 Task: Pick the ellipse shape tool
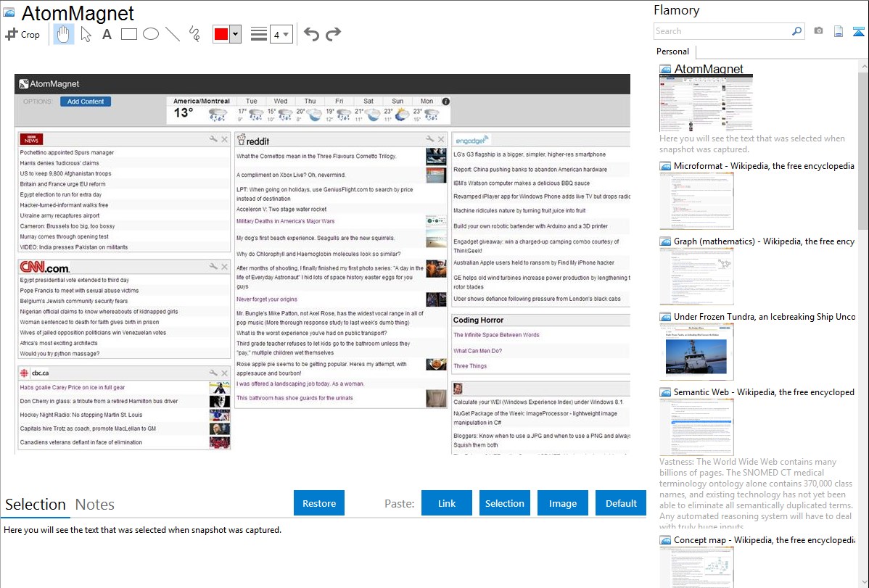tap(151, 34)
